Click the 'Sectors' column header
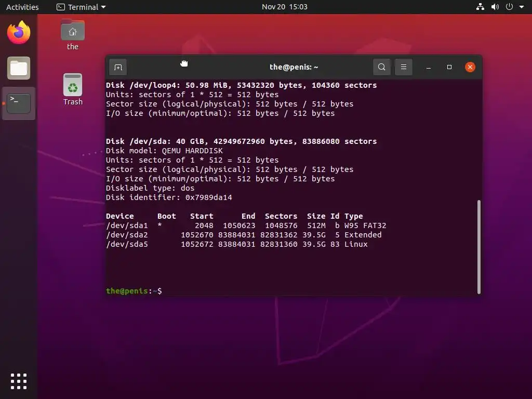 (x=281, y=216)
